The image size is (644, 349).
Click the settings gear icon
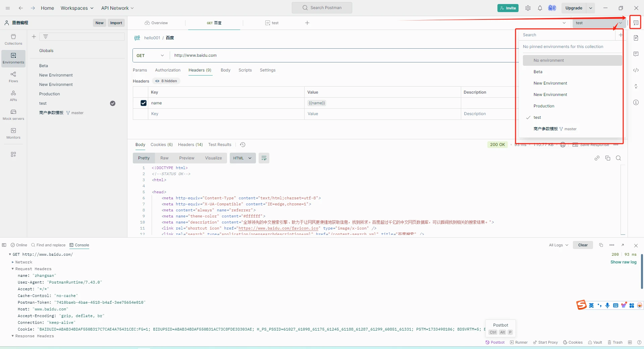528,8
